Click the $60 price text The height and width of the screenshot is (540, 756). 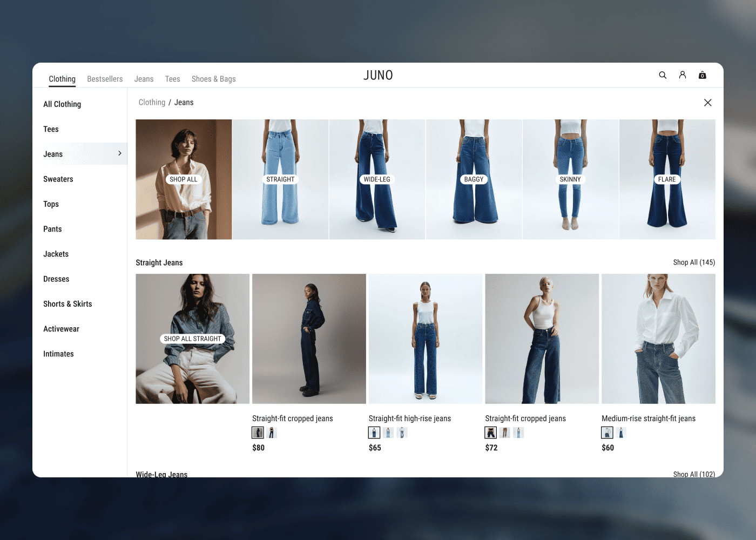click(x=608, y=448)
